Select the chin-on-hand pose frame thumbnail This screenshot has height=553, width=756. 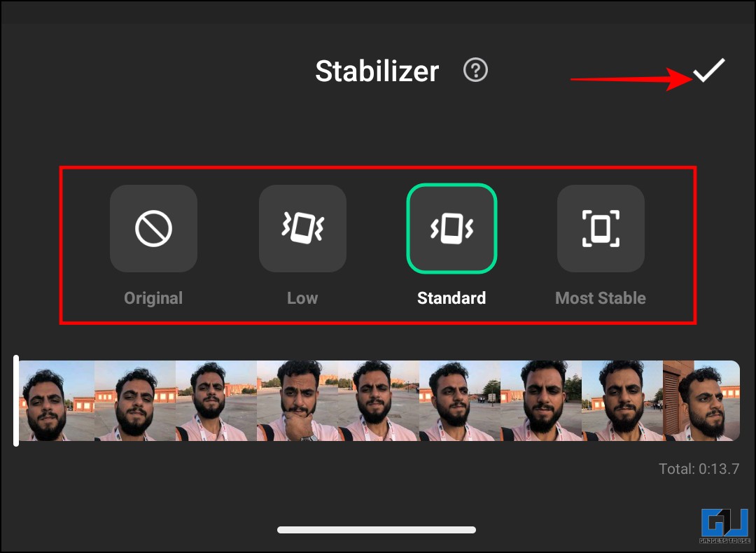[x=297, y=400]
